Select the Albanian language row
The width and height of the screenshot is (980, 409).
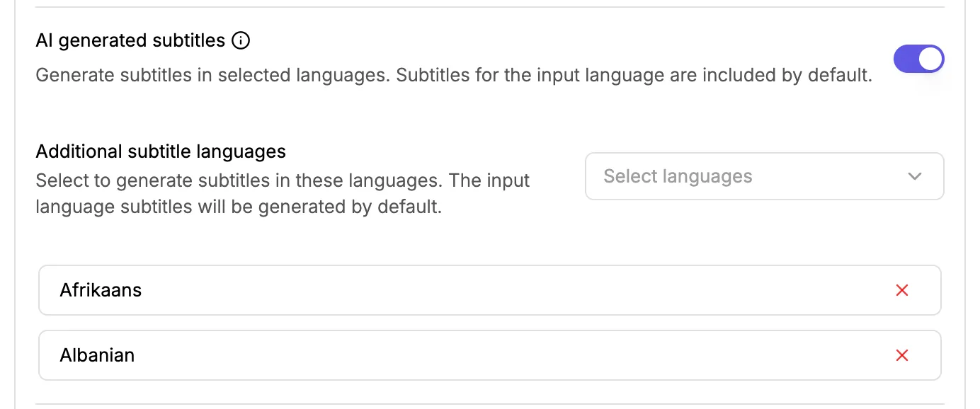pyautogui.click(x=490, y=355)
